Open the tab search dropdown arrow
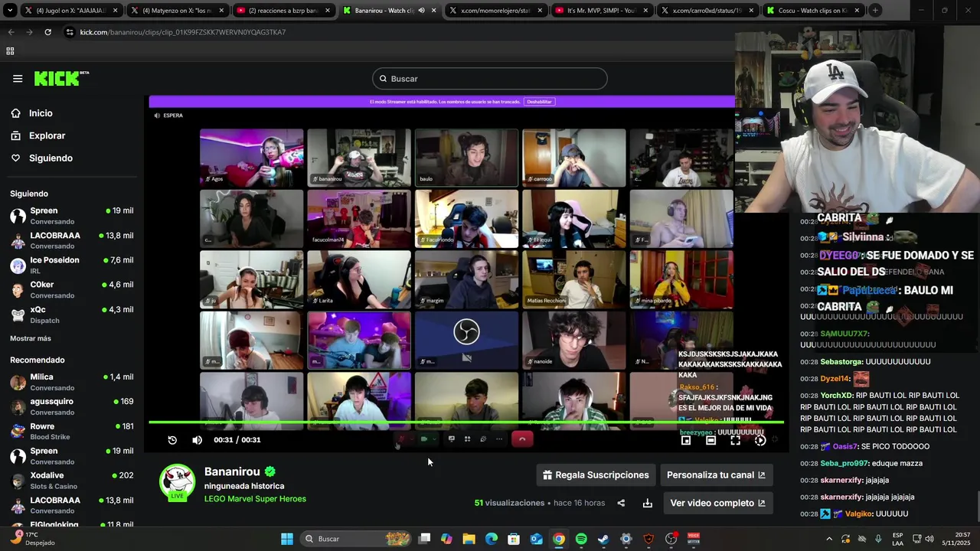 (10, 11)
